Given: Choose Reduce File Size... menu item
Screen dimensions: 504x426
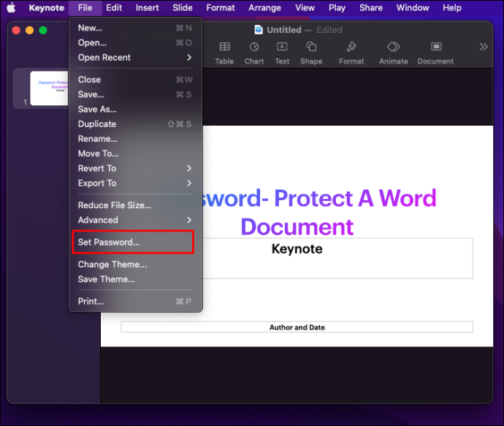Looking at the screenshot, I should pos(135,205).
